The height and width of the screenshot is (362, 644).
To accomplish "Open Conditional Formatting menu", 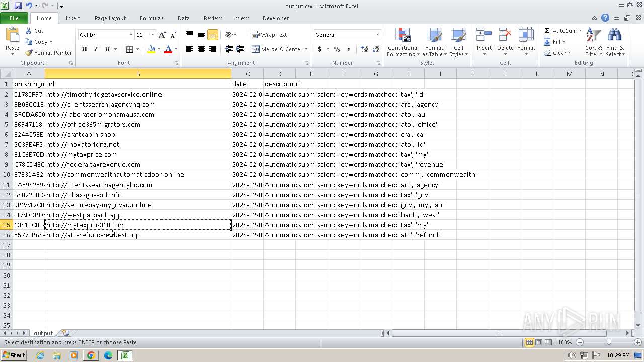I will click(x=403, y=43).
